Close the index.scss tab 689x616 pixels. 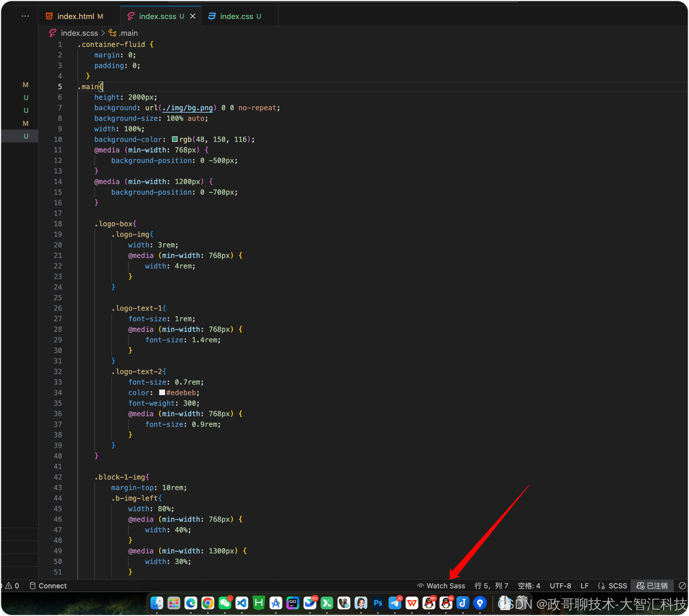click(193, 17)
